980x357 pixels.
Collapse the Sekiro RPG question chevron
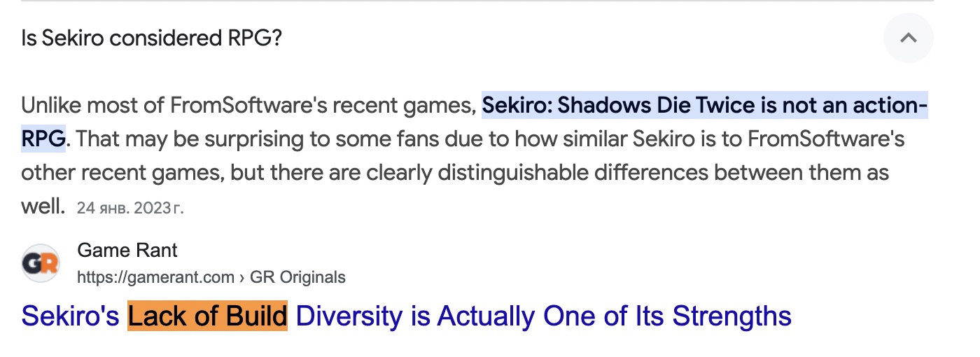[908, 38]
